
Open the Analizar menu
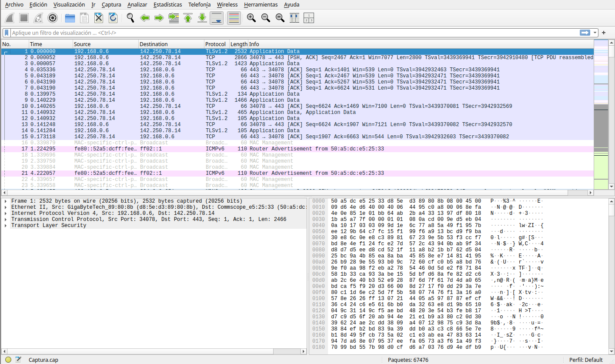click(x=137, y=4)
